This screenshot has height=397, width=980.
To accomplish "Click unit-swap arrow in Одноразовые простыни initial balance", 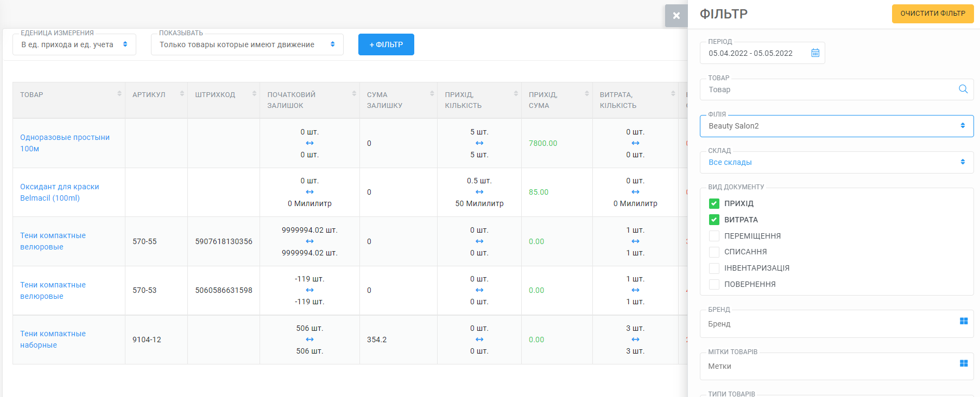I will tap(309, 143).
